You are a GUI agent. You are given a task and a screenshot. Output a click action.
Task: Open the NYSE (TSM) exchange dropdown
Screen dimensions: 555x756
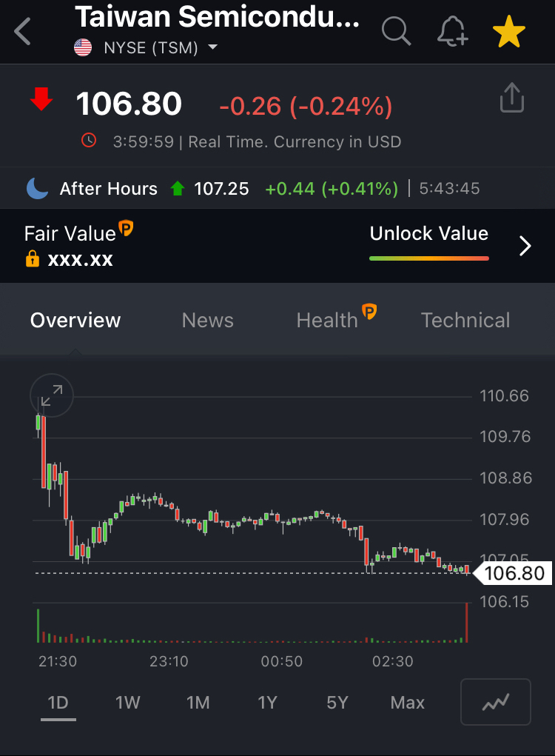click(x=161, y=47)
